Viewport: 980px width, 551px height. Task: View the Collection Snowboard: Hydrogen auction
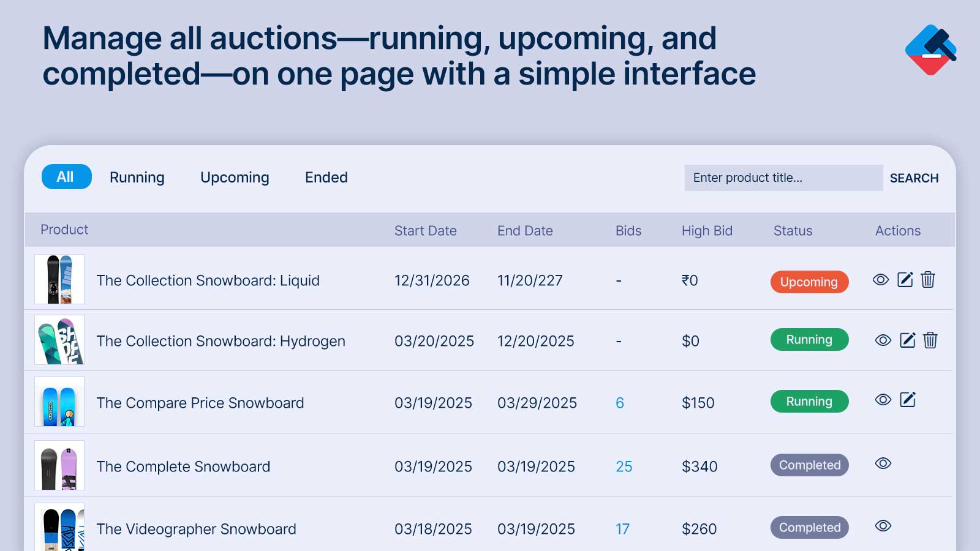pyautogui.click(x=883, y=340)
